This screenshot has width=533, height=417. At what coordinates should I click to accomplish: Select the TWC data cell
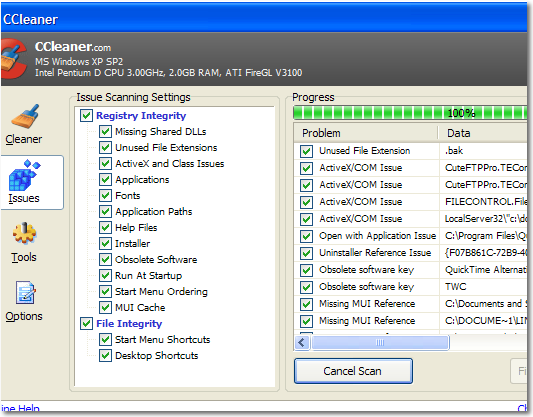point(455,286)
